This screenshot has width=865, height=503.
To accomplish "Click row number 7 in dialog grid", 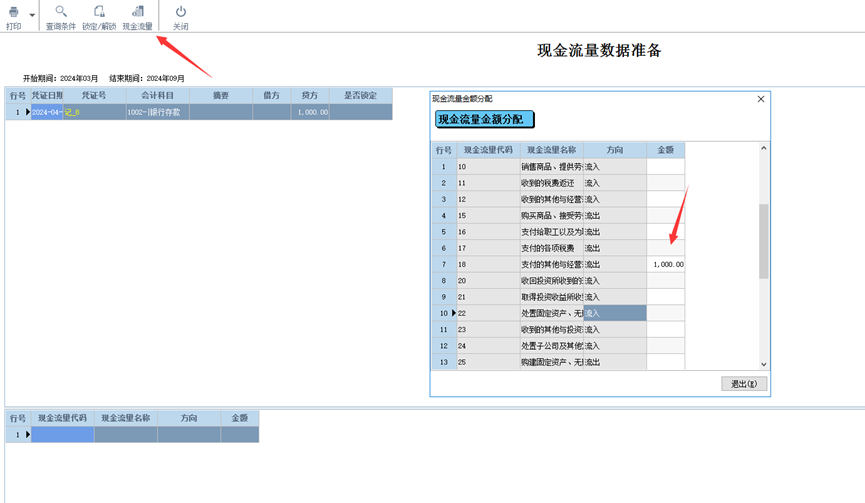I will coord(444,264).
